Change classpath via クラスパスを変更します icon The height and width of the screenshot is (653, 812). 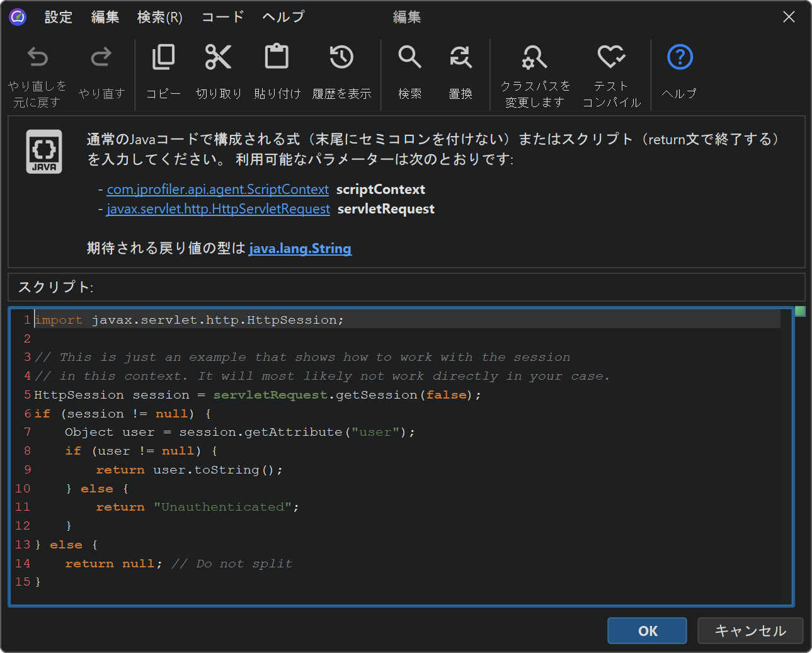click(535, 58)
